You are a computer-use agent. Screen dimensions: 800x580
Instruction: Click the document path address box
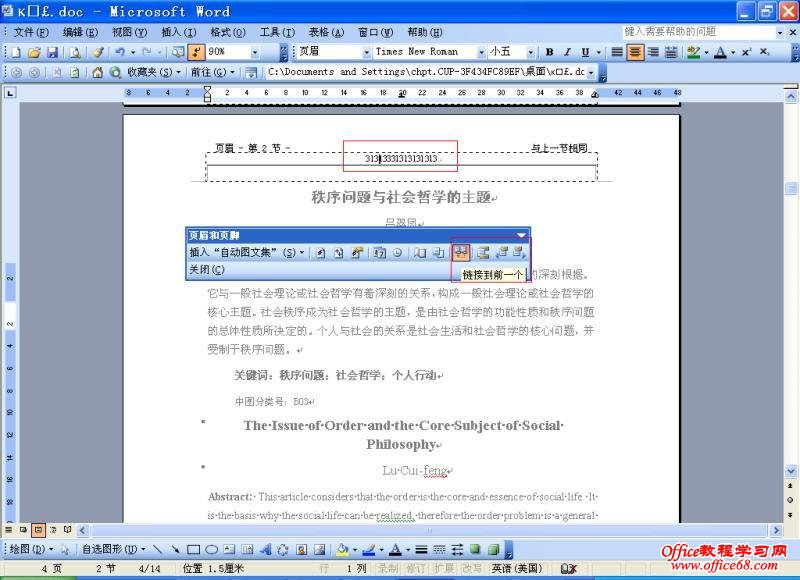pyautogui.click(x=427, y=72)
